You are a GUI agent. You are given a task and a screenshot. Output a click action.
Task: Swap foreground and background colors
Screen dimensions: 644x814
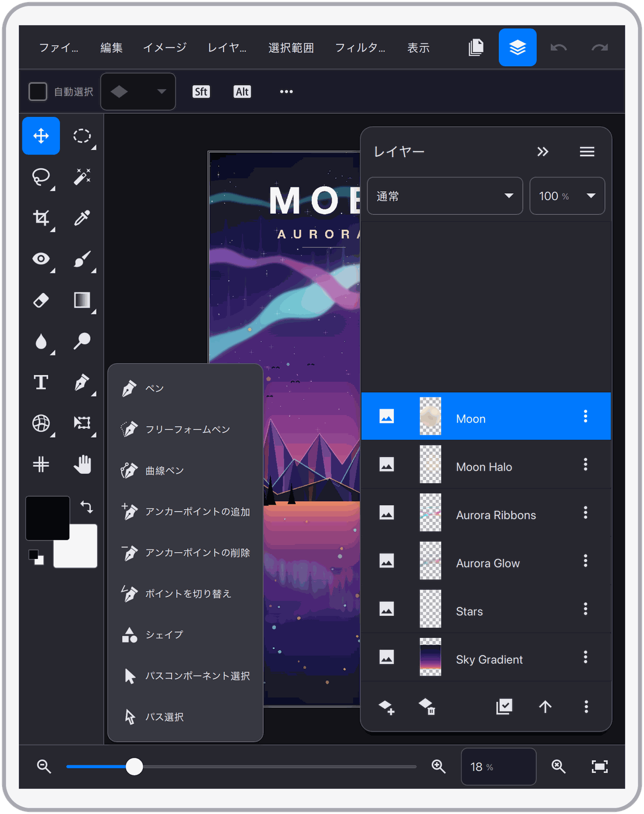click(x=86, y=506)
